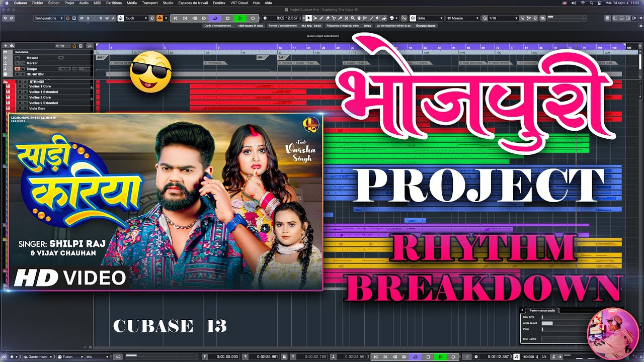
Task: Open the Mix dropdown in bottom bar
Action: point(97,357)
